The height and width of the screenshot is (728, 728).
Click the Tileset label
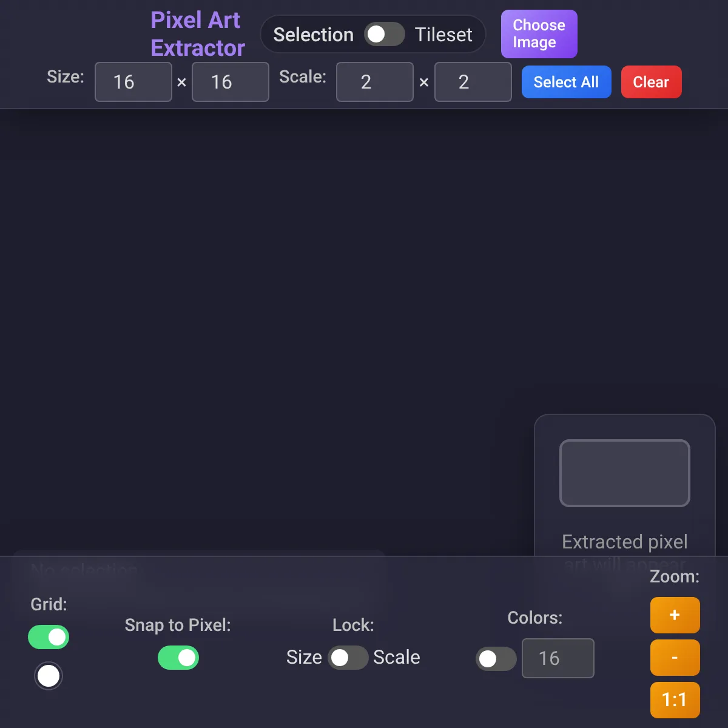coord(443,35)
